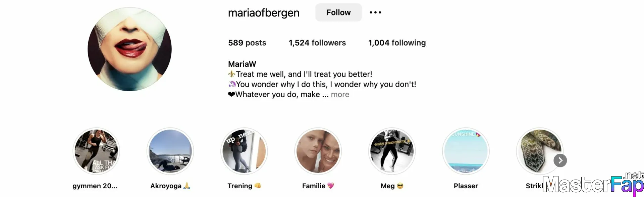
Task: Open the Meg highlight circle
Action: tap(392, 151)
